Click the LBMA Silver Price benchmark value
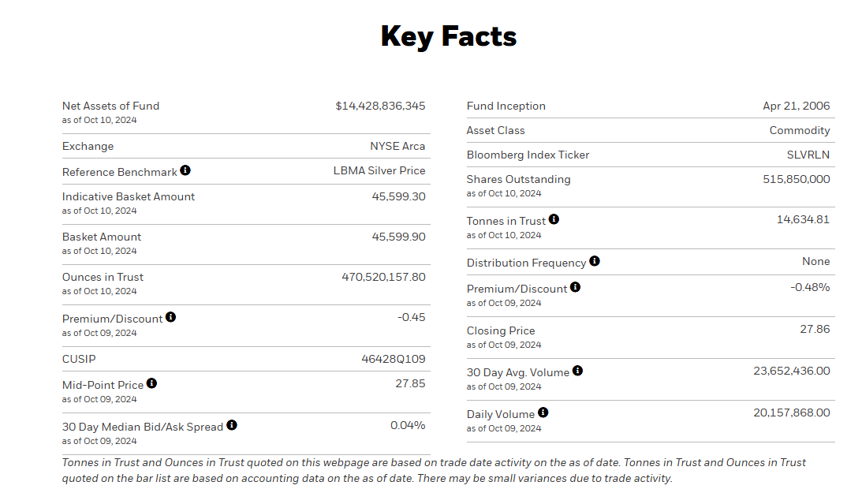The height and width of the screenshot is (504, 862). pyautogui.click(x=379, y=170)
